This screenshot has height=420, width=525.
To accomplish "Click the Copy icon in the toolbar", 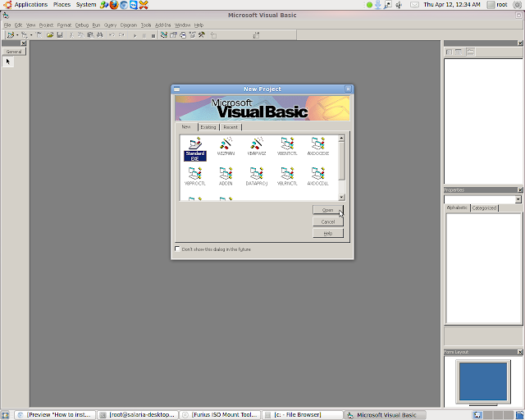I will (80, 34).
